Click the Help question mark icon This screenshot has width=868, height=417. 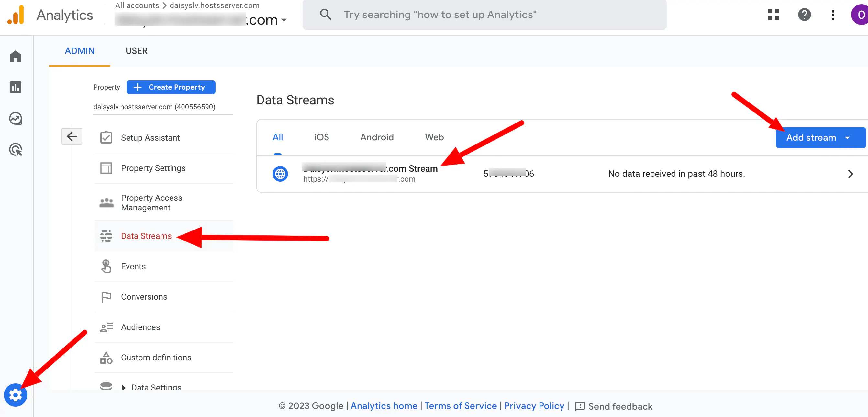tap(804, 15)
